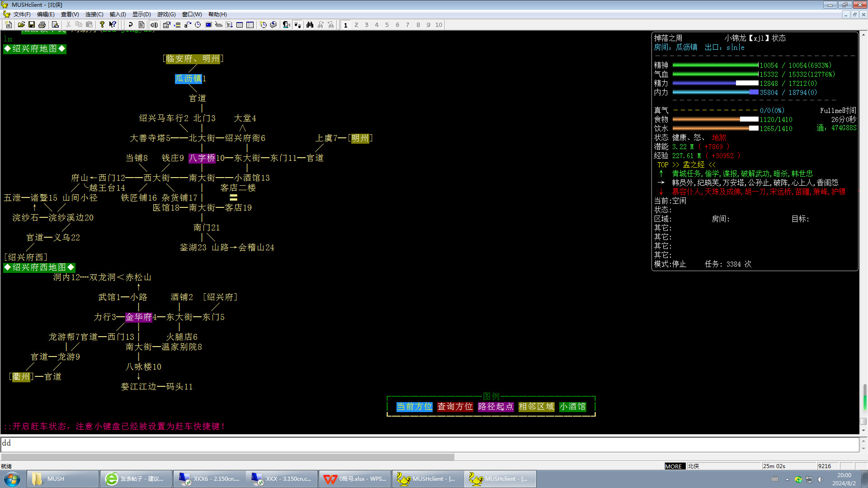The width and height of the screenshot is (868, 488).
Task: Click the 小酒馆 legend label
Action: tap(573, 407)
